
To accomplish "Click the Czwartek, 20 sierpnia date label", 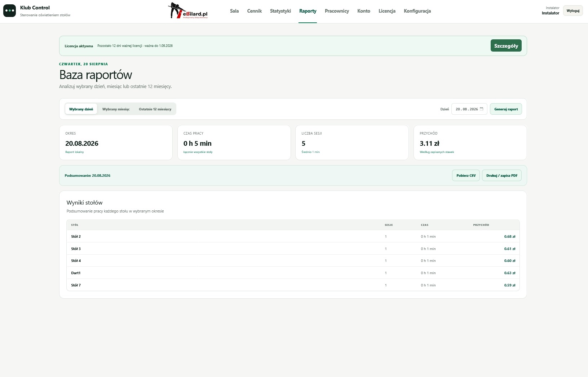I will (x=84, y=64).
